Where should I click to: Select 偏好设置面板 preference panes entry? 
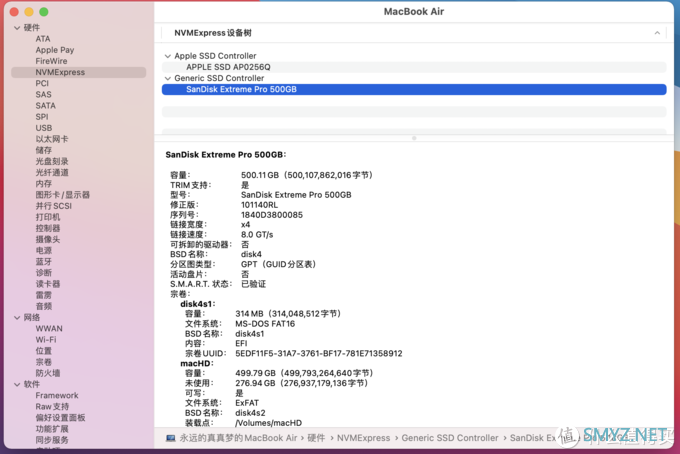coord(60,418)
